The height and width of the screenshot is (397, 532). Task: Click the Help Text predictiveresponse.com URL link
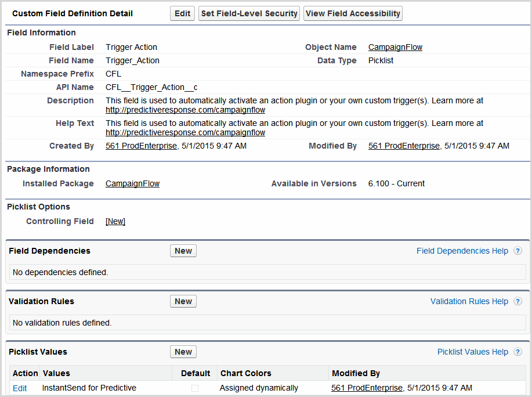coord(185,132)
